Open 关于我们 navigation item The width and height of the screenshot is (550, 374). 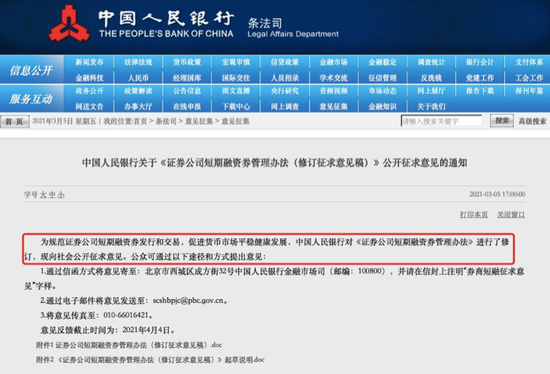(x=431, y=106)
